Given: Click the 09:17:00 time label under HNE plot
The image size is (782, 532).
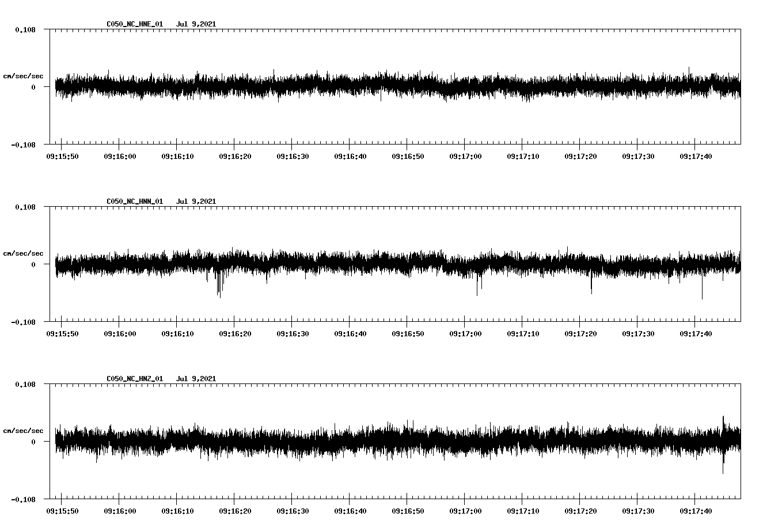Looking at the screenshot, I should (465, 157).
